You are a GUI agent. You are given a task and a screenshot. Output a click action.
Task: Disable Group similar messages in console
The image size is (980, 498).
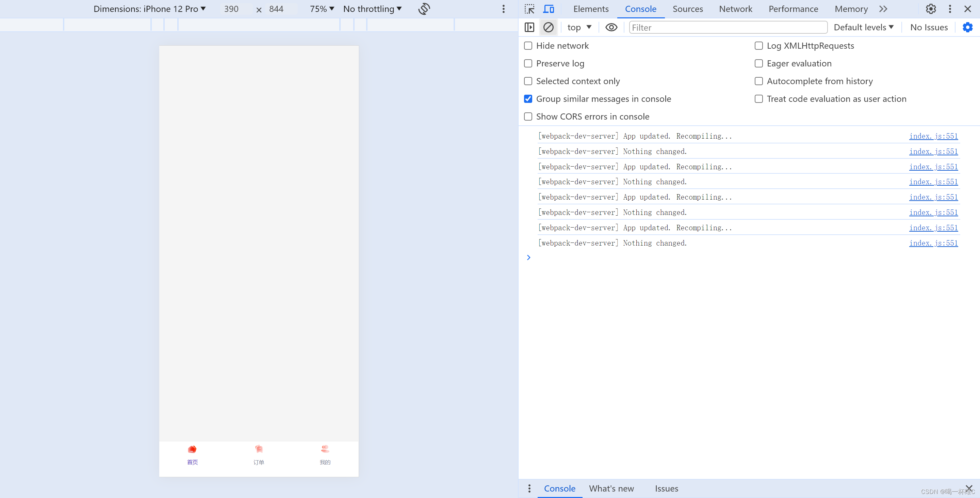[x=528, y=98]
